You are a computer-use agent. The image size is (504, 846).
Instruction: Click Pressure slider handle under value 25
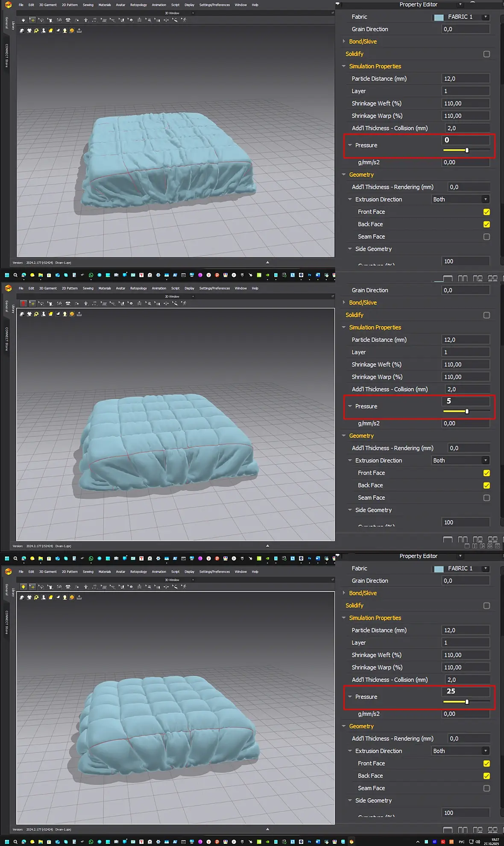click(x=467, y=702)
